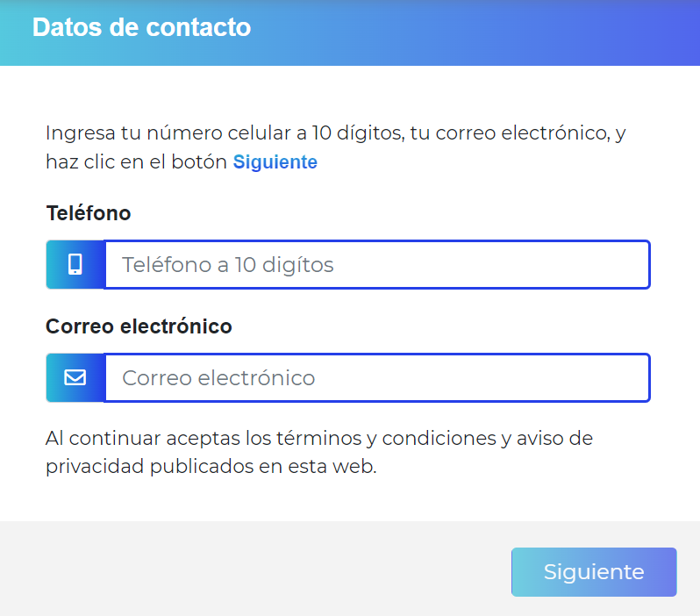The height and width of the screenshot is (616, 700).
Task: Click the blue Siguiente text in instructions
Action: click(275, 162)
